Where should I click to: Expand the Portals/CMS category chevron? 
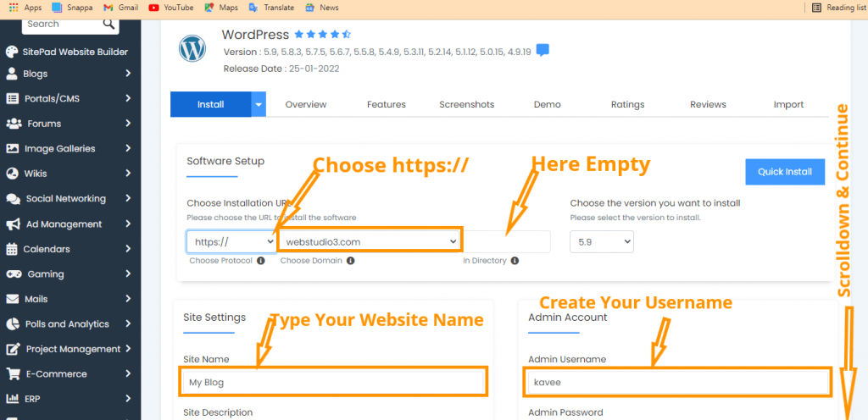(x=128, y=98)
